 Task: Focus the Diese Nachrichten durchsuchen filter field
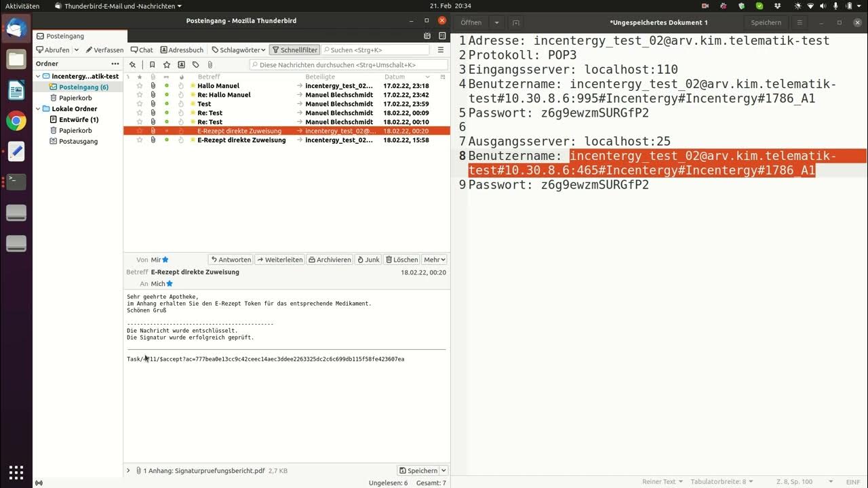pyautogui.click(x=349, y=65)
